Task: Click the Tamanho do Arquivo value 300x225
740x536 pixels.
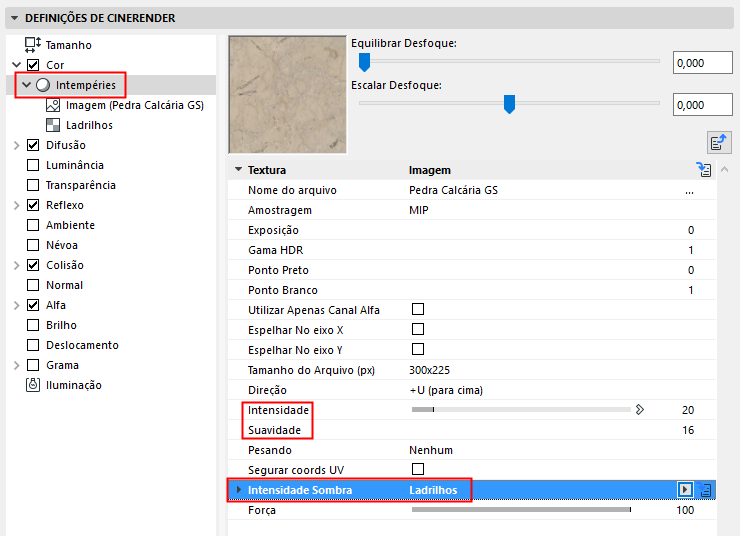Action: [x=429, y=370]
